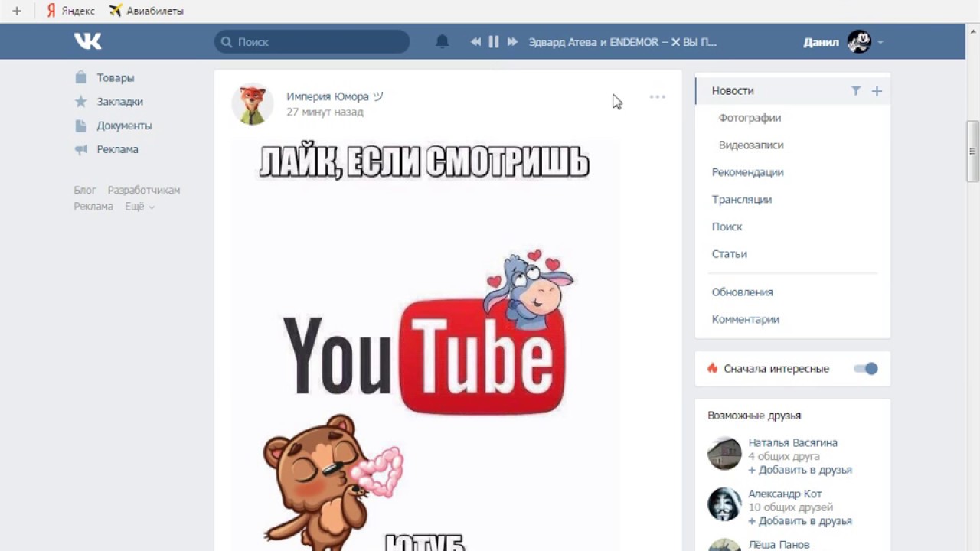Open the Империя Юмора community name
Screen dimensions: 980x551
pos(335,96)
